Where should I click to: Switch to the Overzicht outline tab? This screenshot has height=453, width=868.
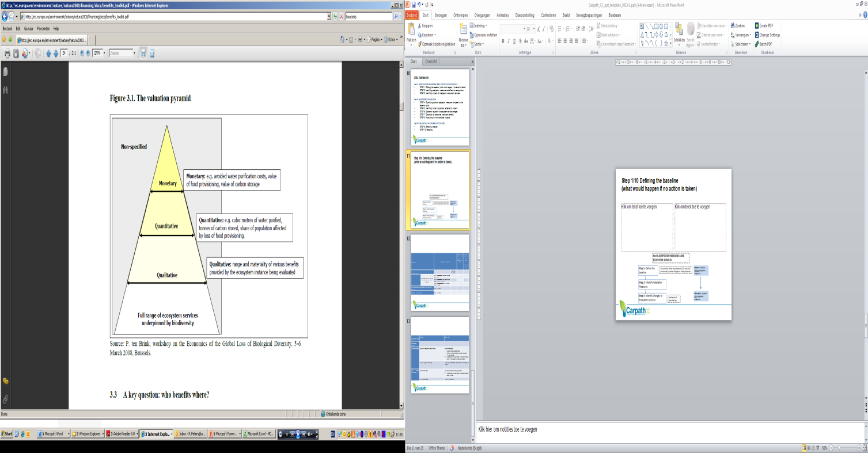(x=430, y=61)
